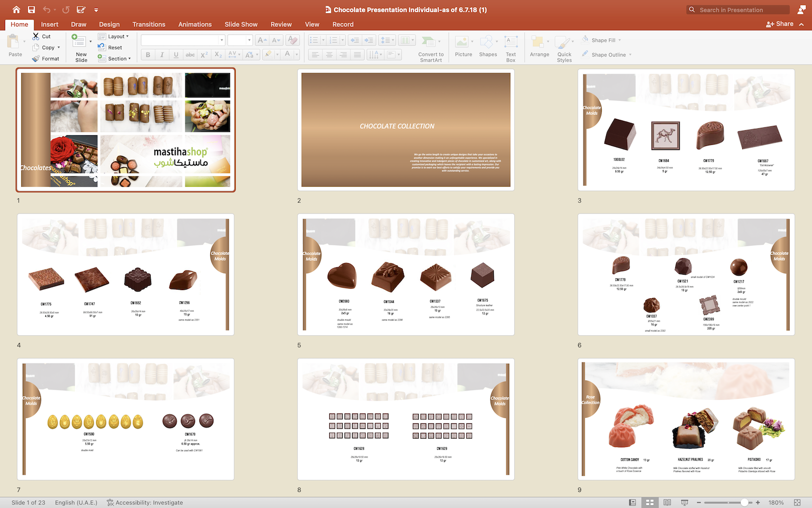Click the zoom slider handle
Screen dimensions: 812x508
coord(744,503)
